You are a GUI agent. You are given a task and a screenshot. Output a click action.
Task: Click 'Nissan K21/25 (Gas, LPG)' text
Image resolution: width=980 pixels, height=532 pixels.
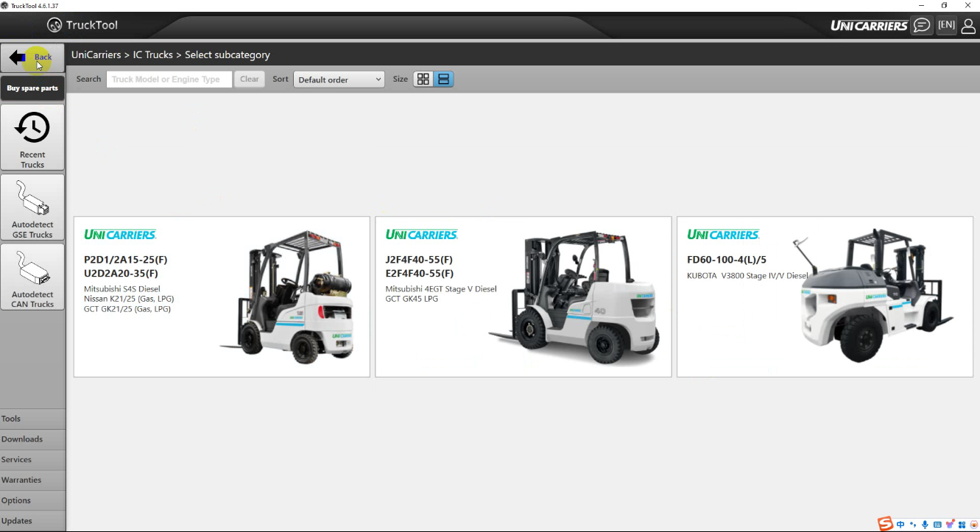coord(129,299)
